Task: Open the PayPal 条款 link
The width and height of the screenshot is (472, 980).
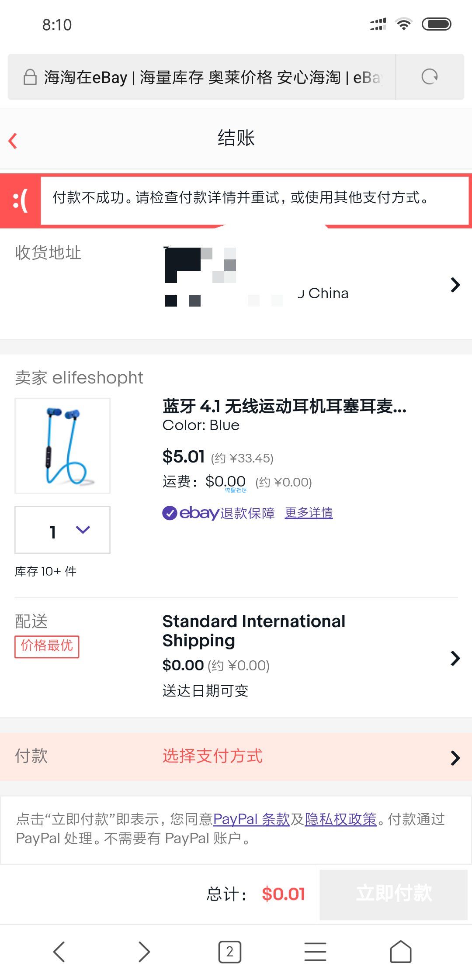Action: (x=252, y=819)
